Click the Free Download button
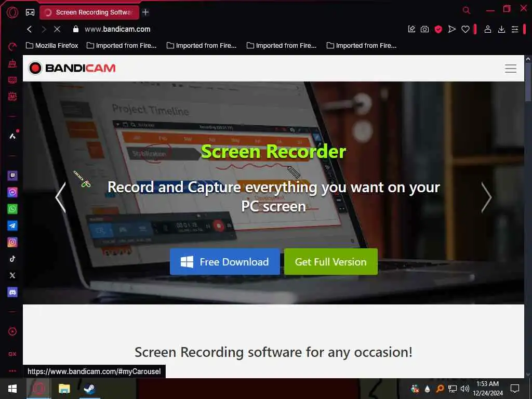This screenshot has height=399, width=532. (x=224, y=262)
